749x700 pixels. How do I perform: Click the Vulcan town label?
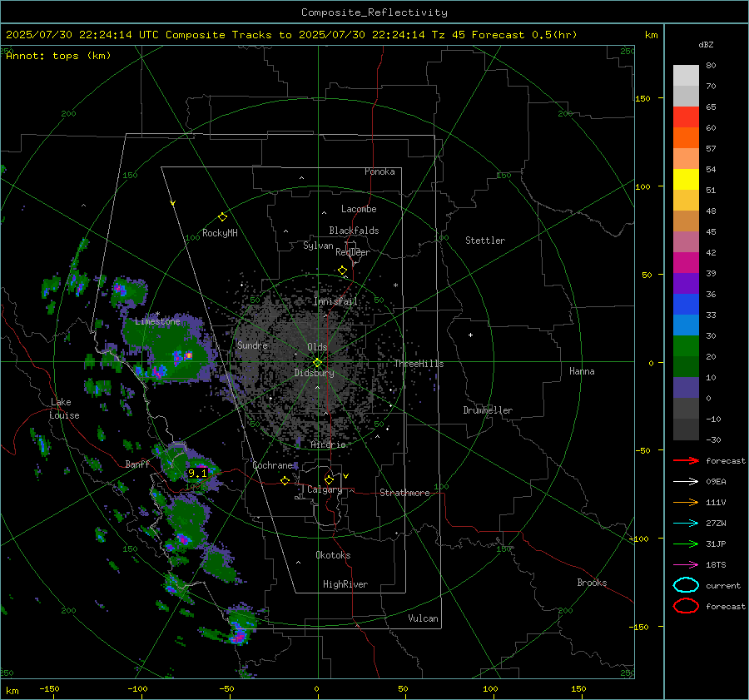point(423,618)
